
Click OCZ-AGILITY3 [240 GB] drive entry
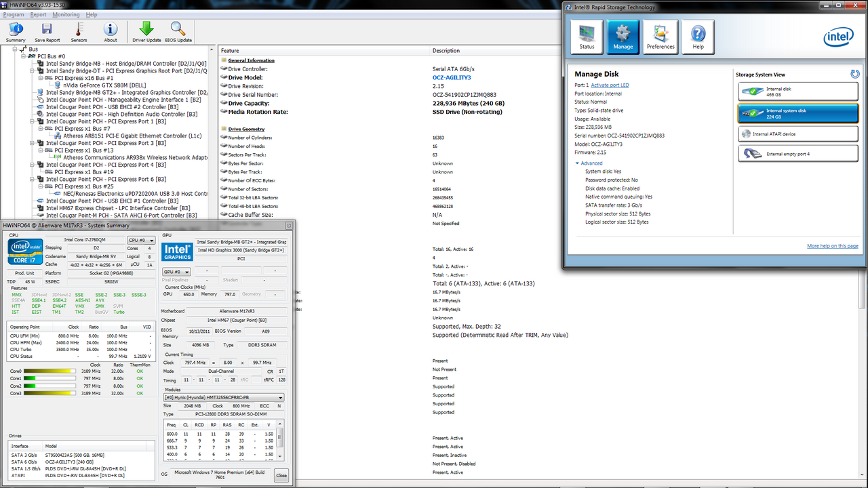(x=68, y=462)
